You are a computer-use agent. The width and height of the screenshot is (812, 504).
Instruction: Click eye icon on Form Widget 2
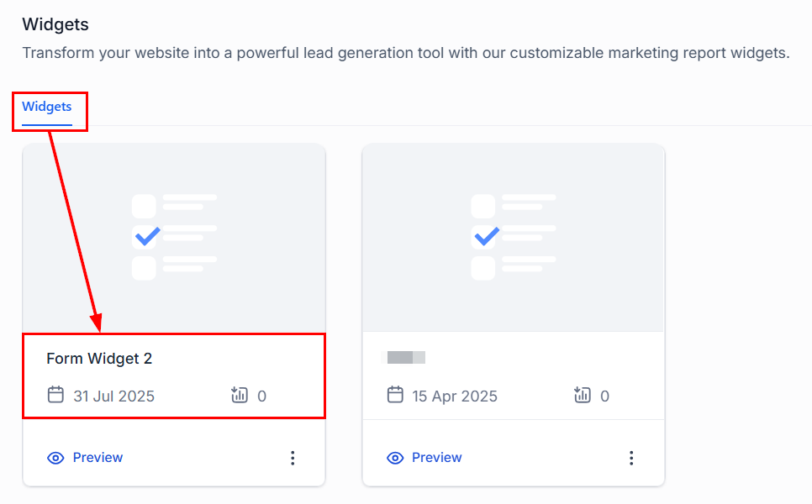click(56, 458)
